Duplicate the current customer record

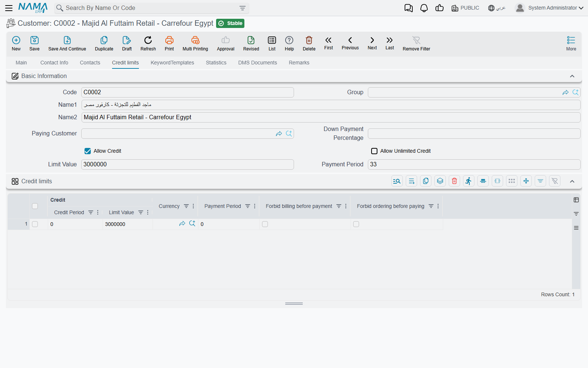tap(104, 43)
